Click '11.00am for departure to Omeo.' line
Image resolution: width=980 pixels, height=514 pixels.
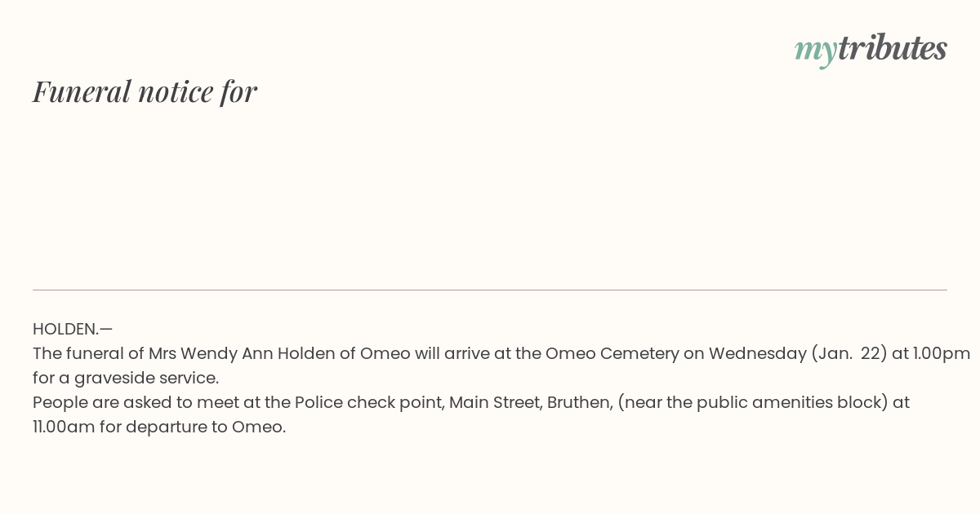point(159,427)
